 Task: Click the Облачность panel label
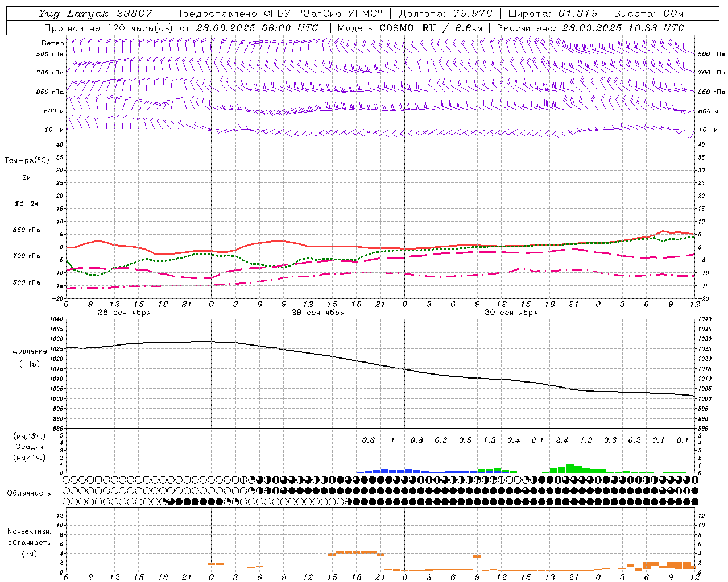(29, 493)
